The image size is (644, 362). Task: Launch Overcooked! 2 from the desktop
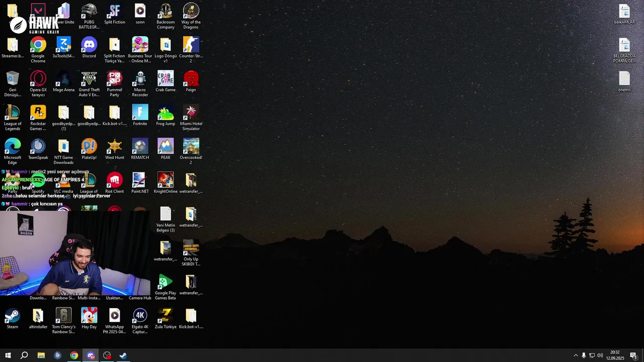point(191,151)
